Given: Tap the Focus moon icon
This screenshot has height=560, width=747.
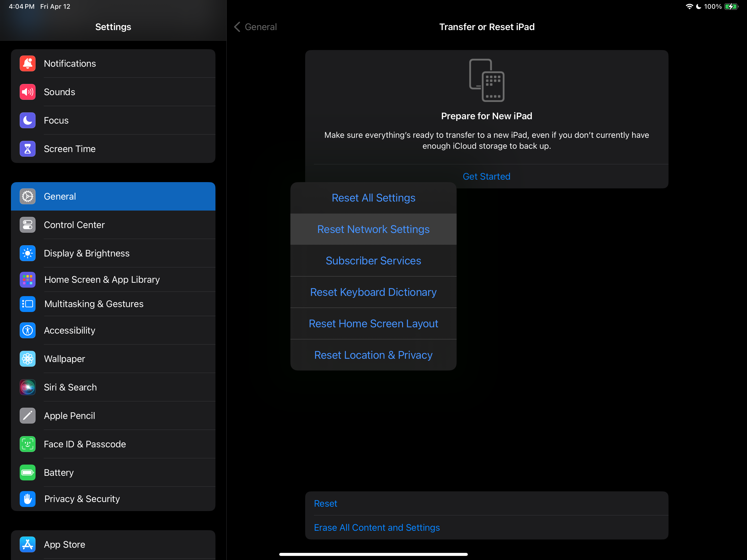Looking at the screenshot, I should coord(27,120).
